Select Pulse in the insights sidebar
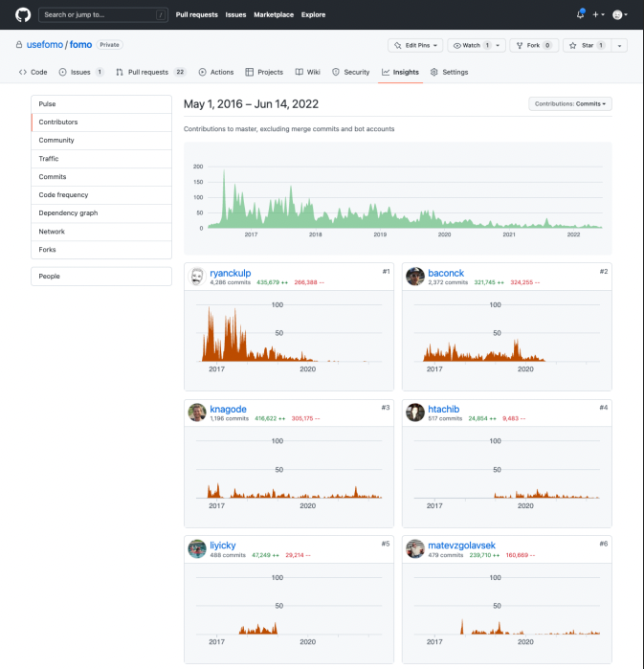The image size is (644, 669). (101, 104)
